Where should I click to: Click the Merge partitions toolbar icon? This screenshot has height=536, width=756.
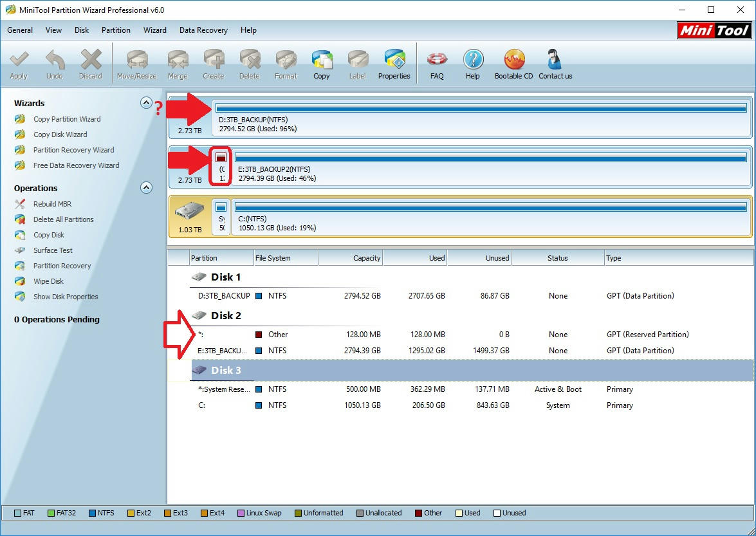[x=178, y=60]
